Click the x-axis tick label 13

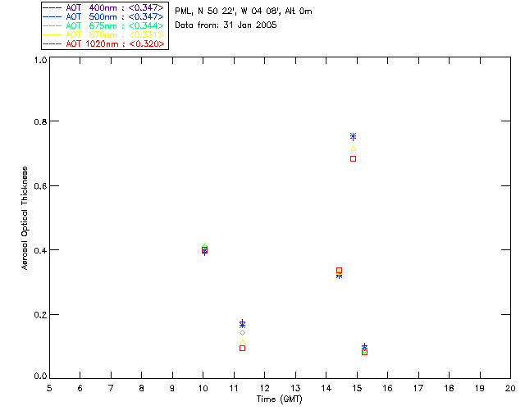[295, 389]
